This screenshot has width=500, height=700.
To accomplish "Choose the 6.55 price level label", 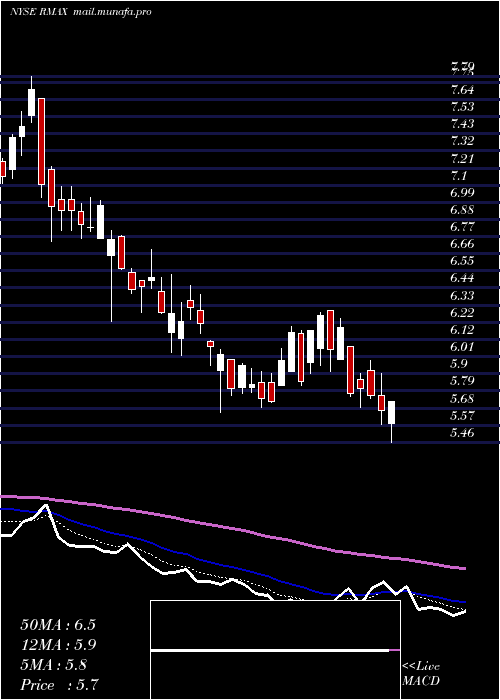I will coord(462,261).
